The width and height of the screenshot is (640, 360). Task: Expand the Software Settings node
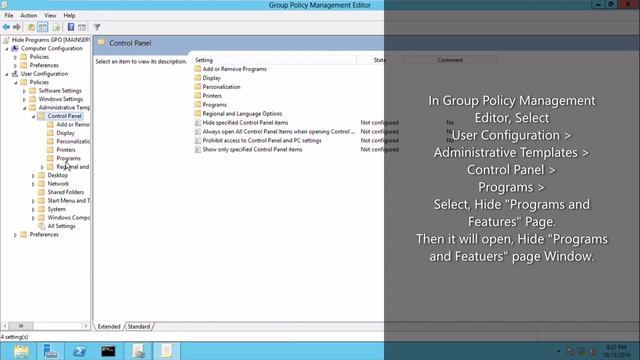pyautogui.click(x=24, y=91)
